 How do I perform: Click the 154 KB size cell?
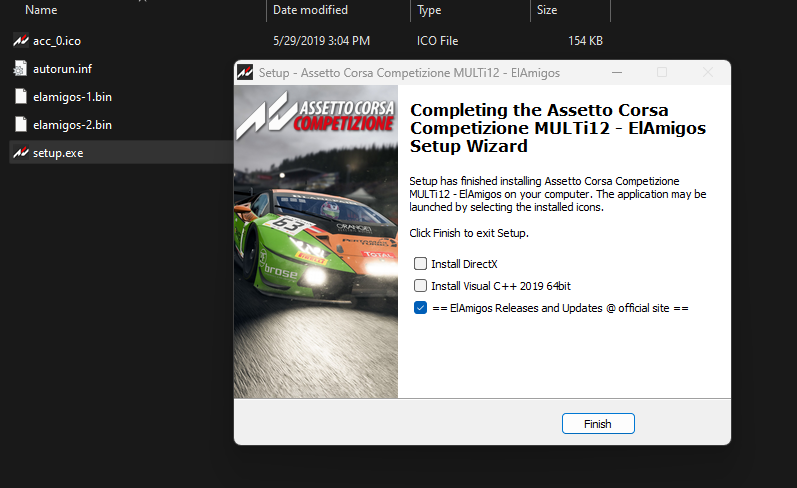pyautogui.click(x=585, y=41)
